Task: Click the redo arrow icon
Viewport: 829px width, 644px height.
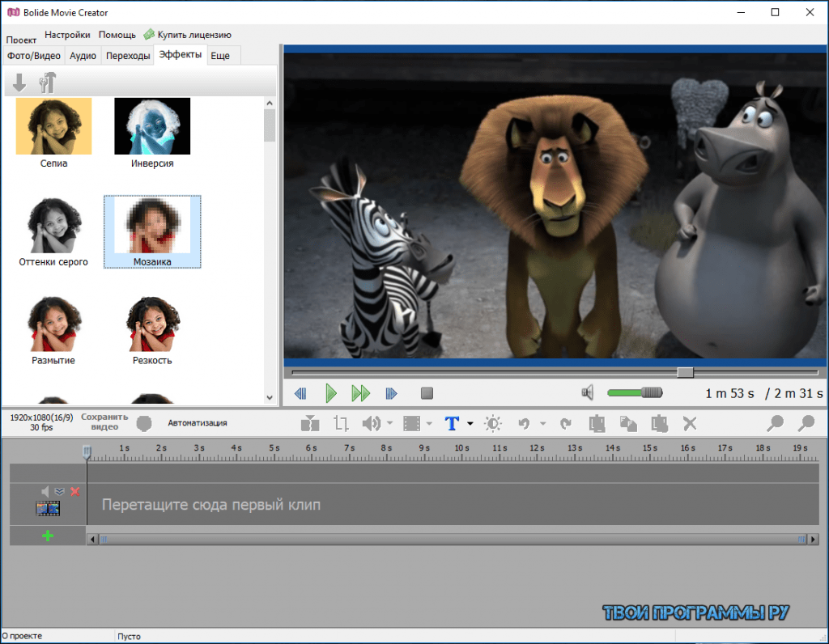Action: (x=565, y=423)
